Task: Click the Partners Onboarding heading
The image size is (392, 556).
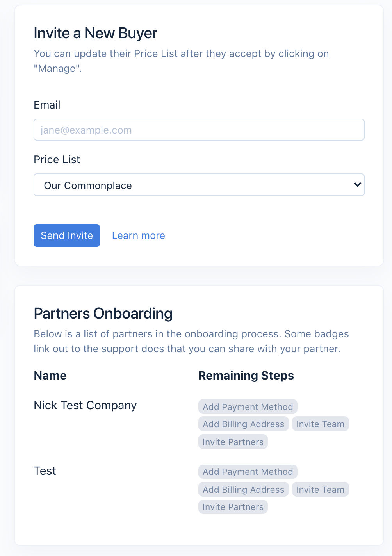Action: click(x=103, y=314)
